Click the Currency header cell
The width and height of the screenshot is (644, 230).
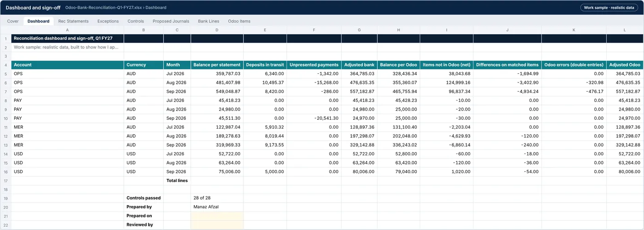pos(144,65)
